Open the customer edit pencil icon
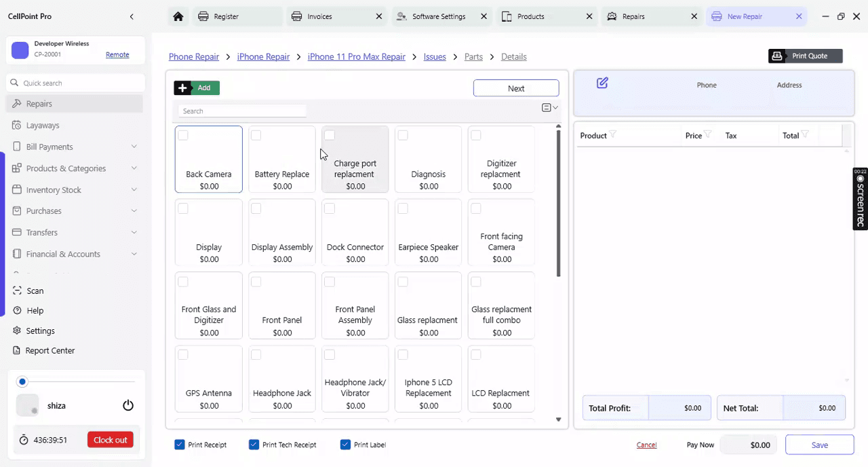The height and width of the screenshot is (467, 868). click(602, 83)
